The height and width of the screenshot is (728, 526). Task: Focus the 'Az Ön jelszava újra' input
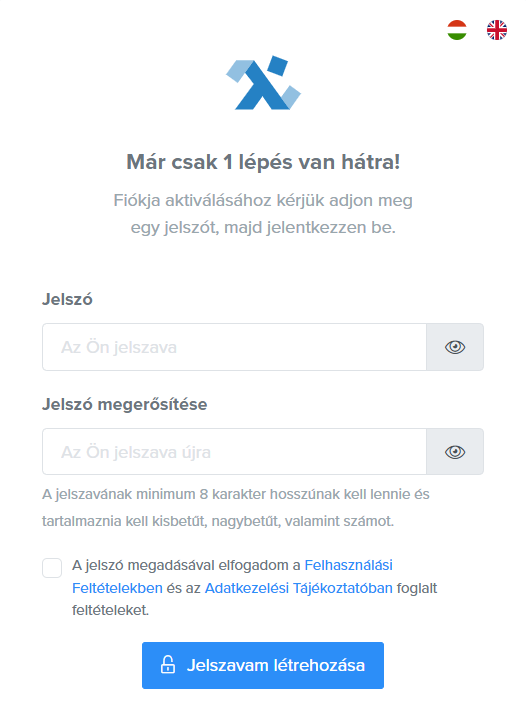(x=234, y=452)
